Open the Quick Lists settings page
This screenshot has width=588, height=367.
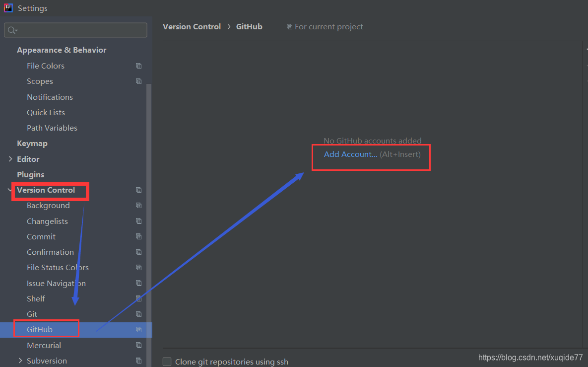46,112
